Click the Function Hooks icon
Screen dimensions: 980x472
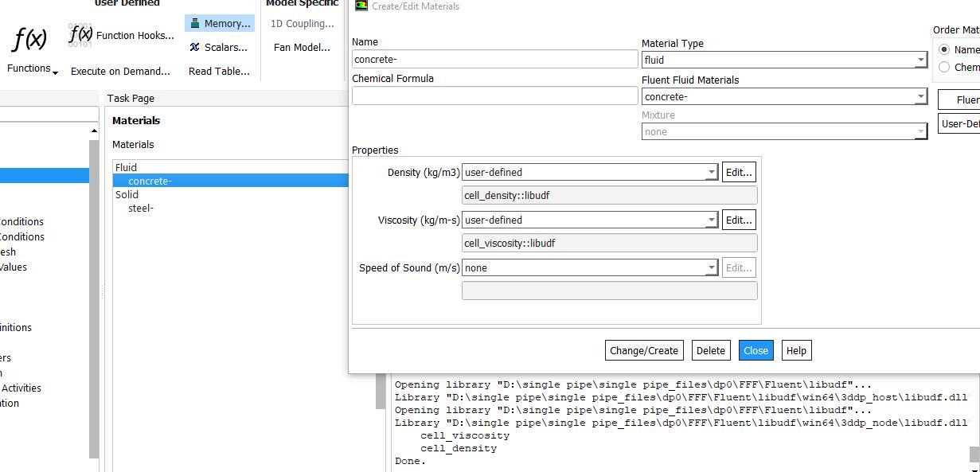click(80, 35)
